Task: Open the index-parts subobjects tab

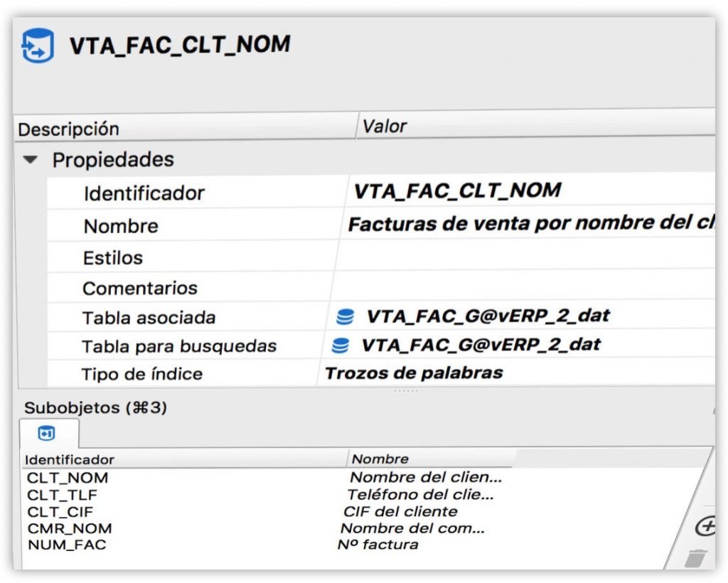Action: point(47,433)
